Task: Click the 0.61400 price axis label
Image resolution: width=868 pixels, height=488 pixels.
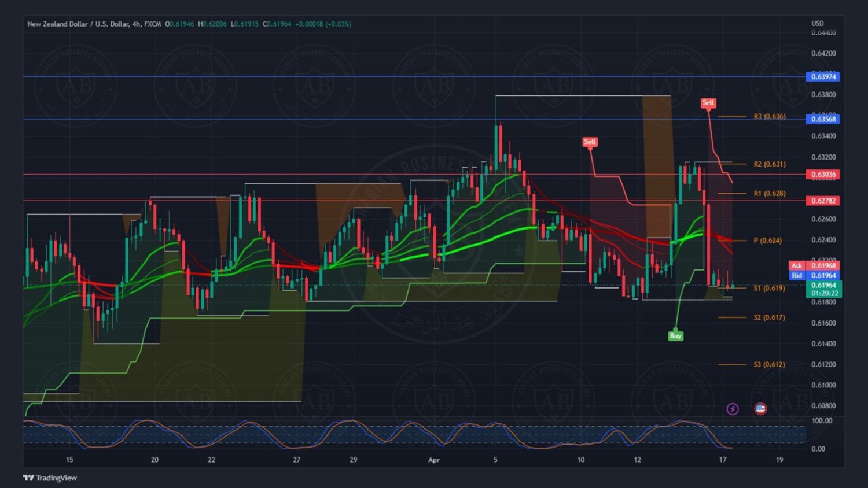Action: click(823, 343)
